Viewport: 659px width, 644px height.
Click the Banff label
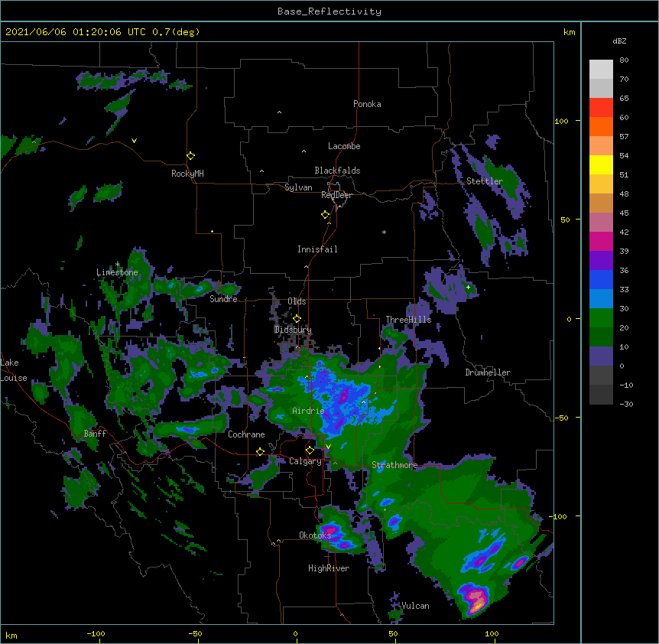point(95,434)
